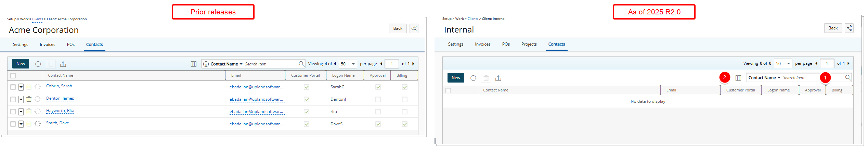Click the export icon in Acme Contacts toolbar
Image resolution: width=868 pixels, height=150 pixels.
click(63, 64)
